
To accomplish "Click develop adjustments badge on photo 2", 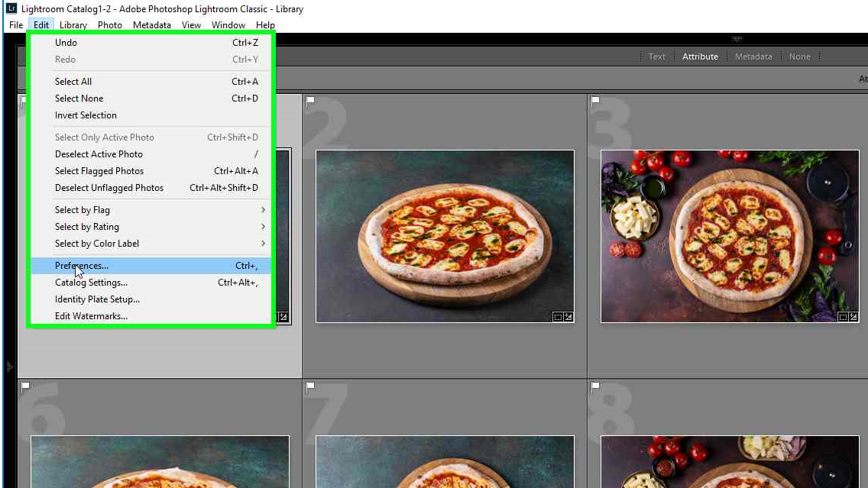I will pos(568,317).
